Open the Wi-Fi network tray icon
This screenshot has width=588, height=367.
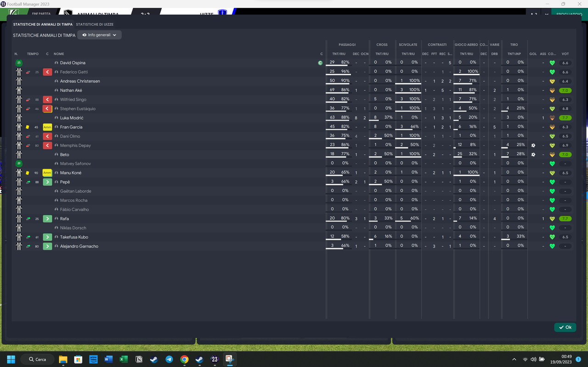(525, 359)
